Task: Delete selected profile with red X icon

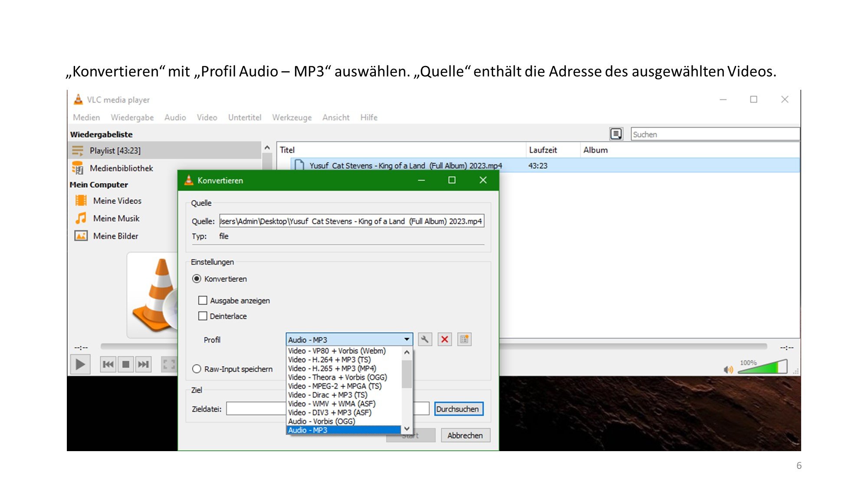Action: (x=444, y=339)
